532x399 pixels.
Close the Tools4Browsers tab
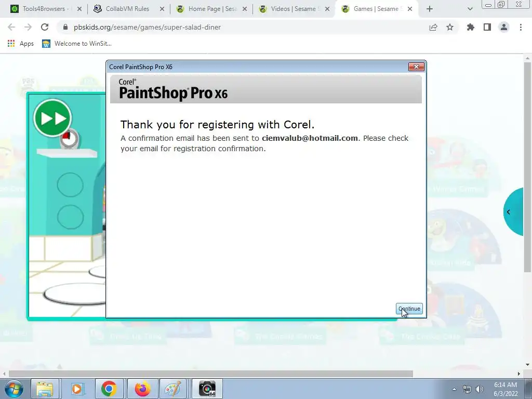[x=79, y=9]
